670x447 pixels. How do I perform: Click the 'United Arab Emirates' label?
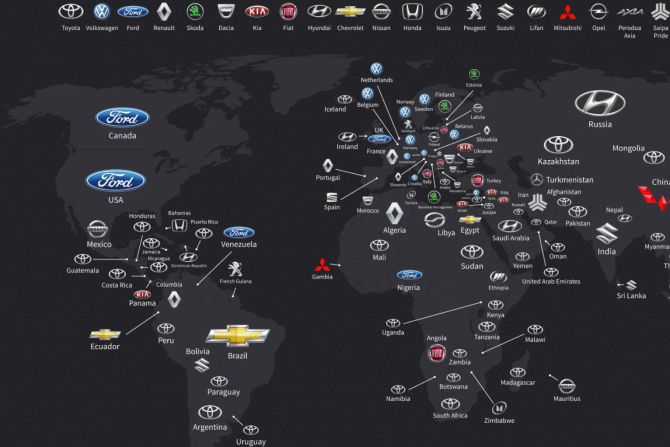click(551, 282)
